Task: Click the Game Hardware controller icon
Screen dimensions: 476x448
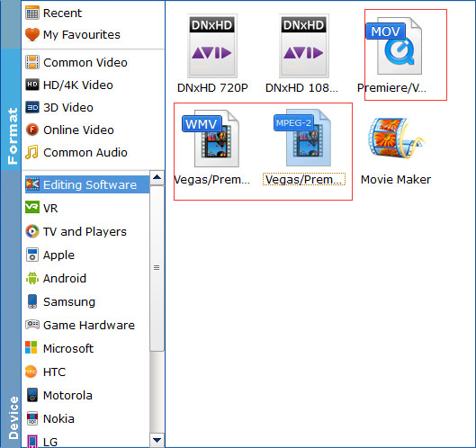Action: (32, 325)
